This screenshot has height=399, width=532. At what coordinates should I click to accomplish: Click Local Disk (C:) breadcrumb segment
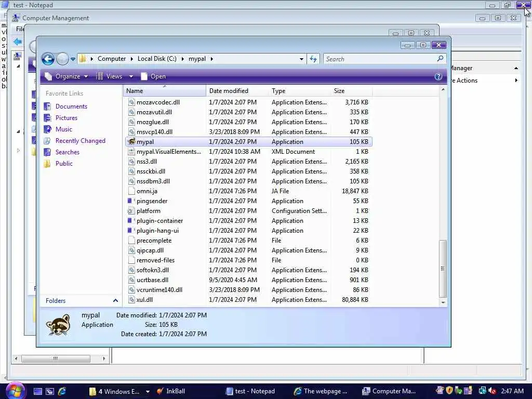point(157,59)
